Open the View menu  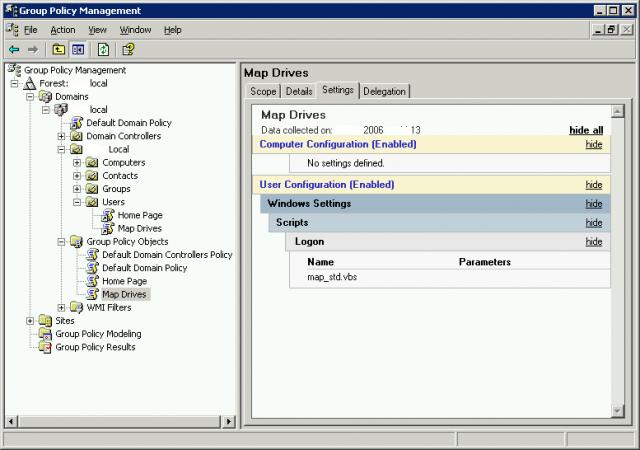(98, 30)
